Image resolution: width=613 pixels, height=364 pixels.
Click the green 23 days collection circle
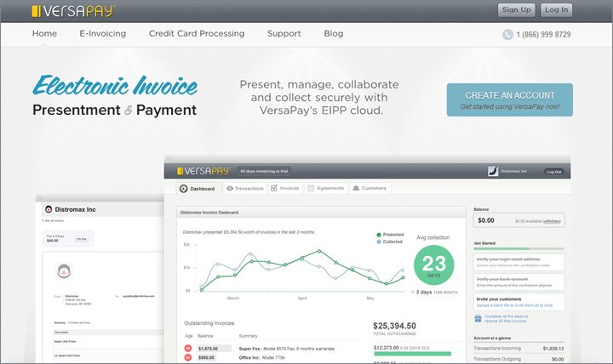point(434,264)
